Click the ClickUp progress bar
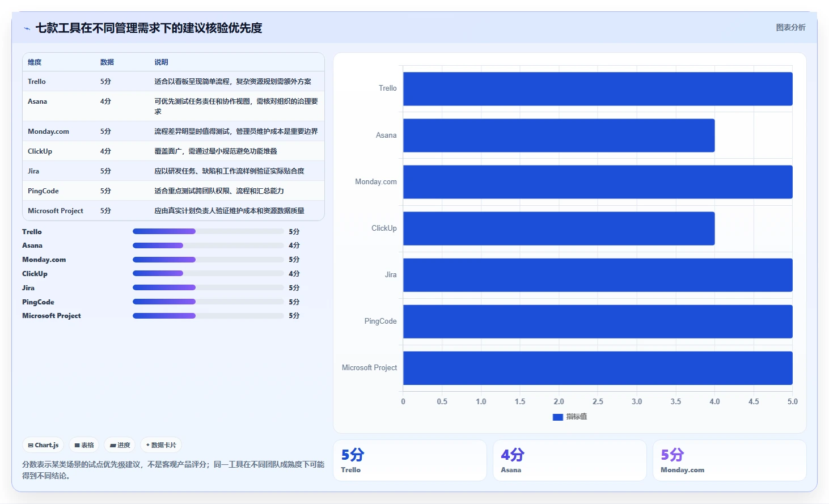 point(208,273)
